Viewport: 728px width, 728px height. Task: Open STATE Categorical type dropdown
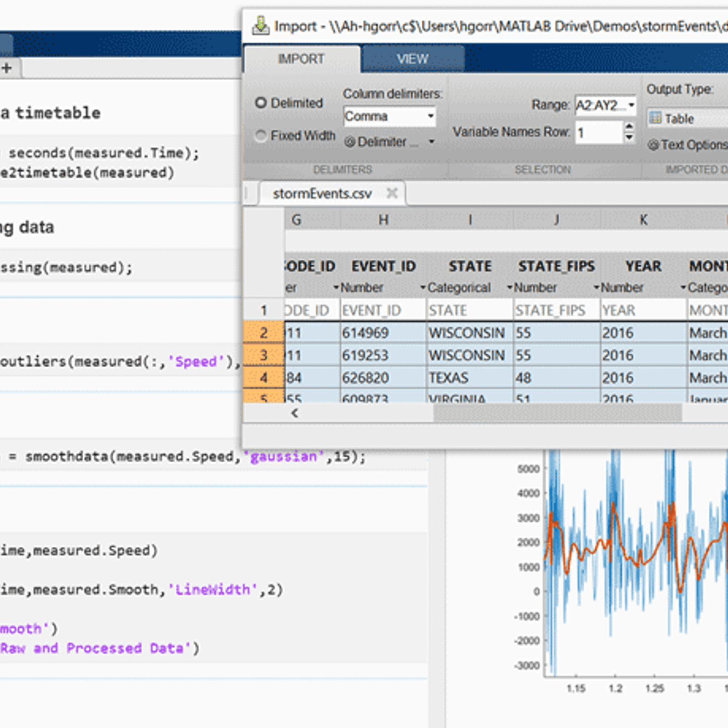(x=510, y=288)
